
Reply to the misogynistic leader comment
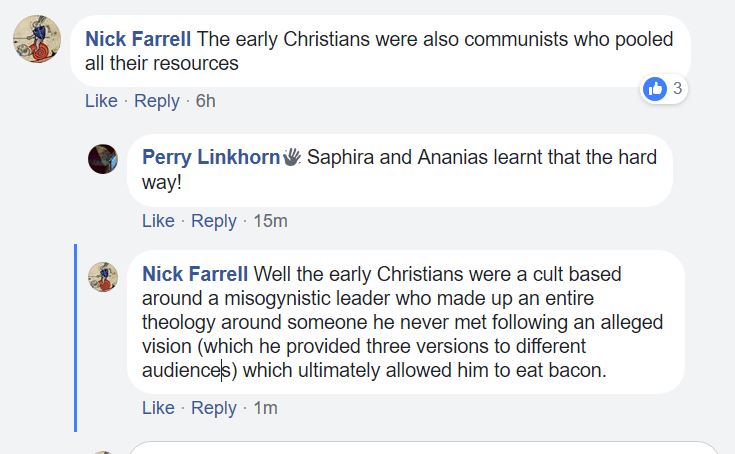click(213, 408)
